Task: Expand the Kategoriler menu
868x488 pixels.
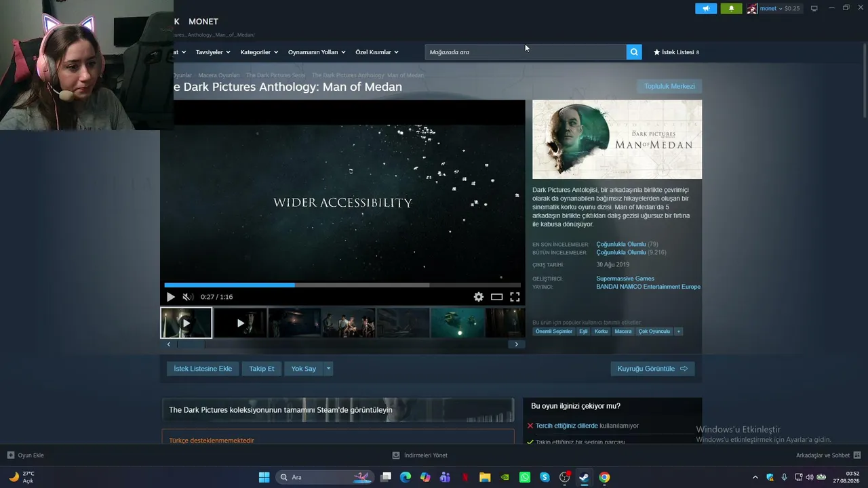Action: click(259, 52)
